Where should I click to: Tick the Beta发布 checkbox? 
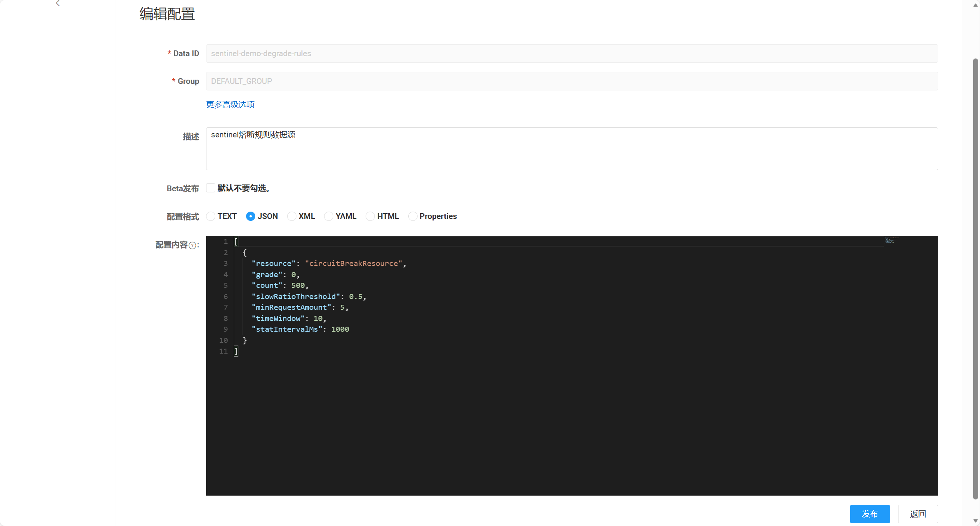(x=211, y=188)
